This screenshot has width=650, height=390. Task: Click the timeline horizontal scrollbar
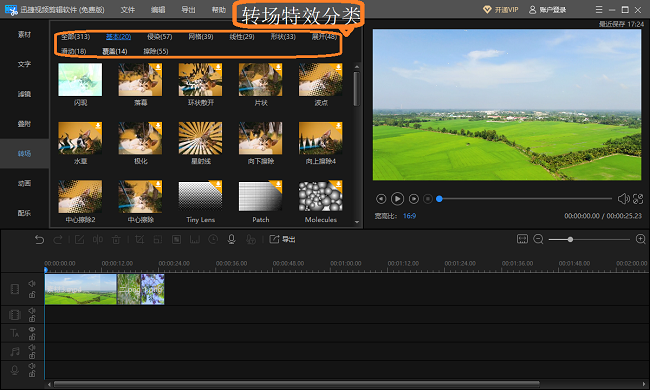pyautogui.click(x=297, y=384)
